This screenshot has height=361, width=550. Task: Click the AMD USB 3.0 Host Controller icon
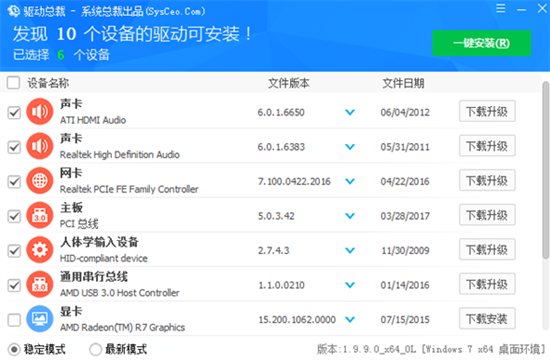click(x=40, y=284)
